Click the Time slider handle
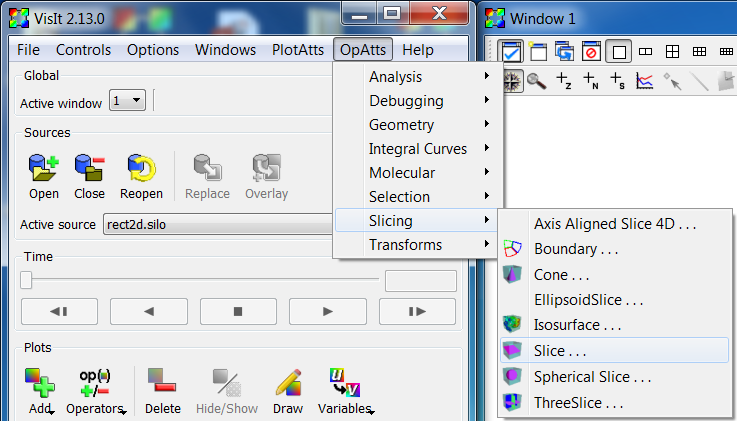The height and width of the screenshot is (421, 737). pos(26,280)
